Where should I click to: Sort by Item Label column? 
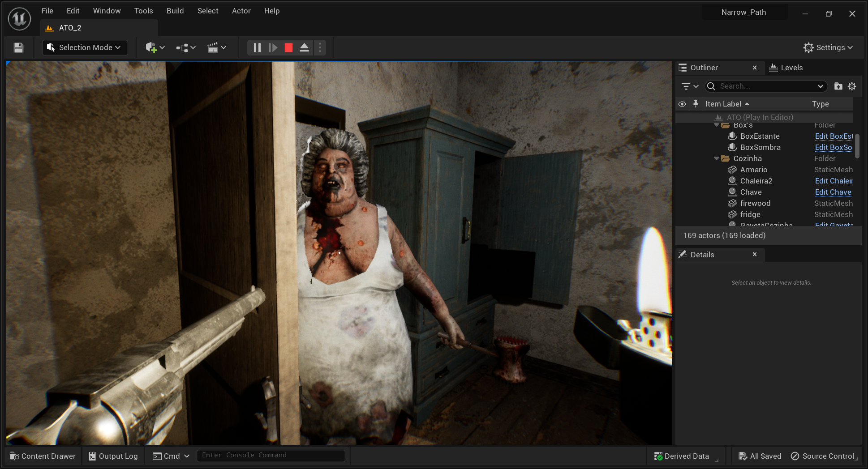[x=756, y=104]
